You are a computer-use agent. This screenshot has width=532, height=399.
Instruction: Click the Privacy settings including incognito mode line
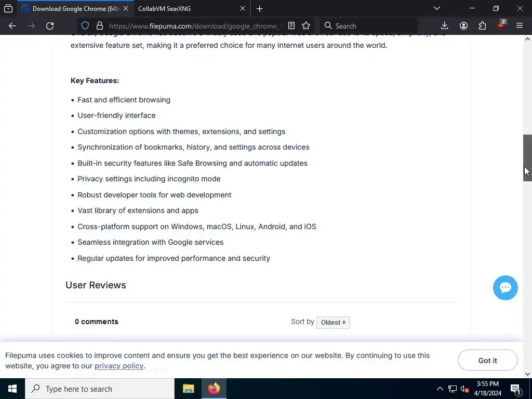pyautogui.click(x=149, y=179)
